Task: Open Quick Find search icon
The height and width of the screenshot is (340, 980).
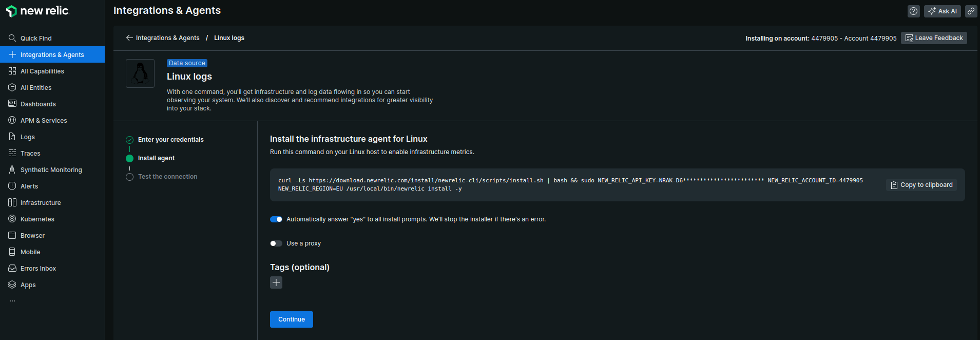Action: (x=12, y=38)
